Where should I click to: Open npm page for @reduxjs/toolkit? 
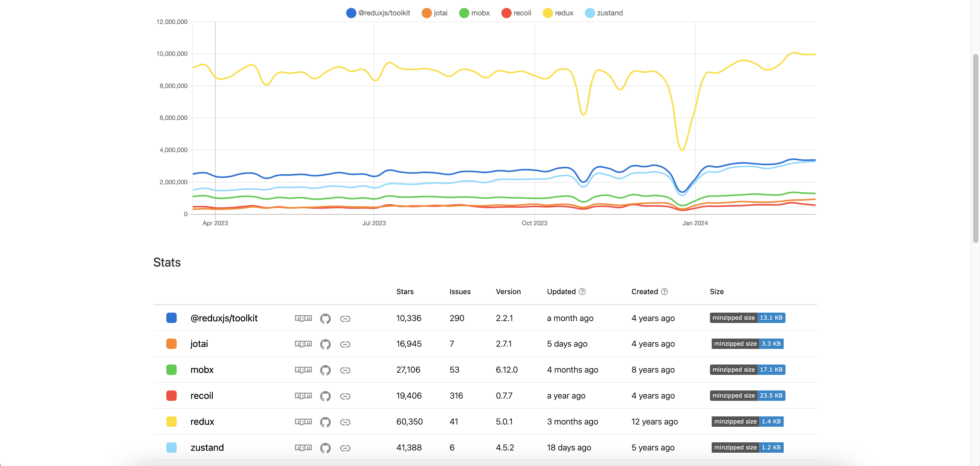303,318
